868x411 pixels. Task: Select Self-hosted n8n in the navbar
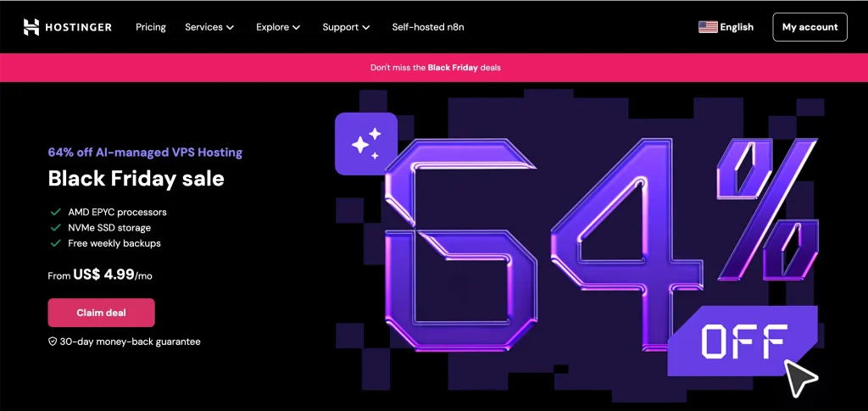coord(428,27)
